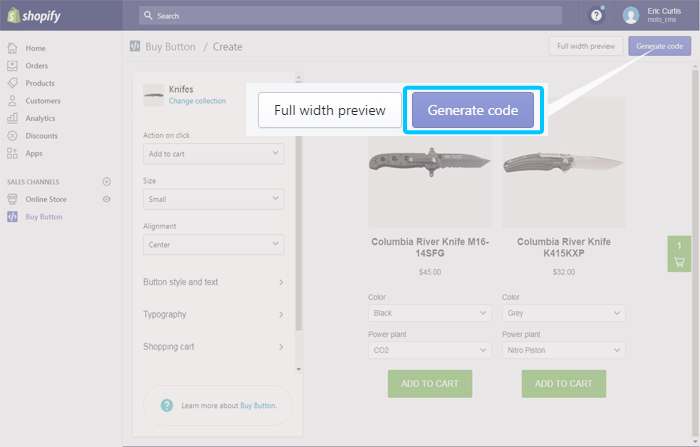
Task: Click the $45.00 price
Action: pyautogui.click(x=429, y=272)
